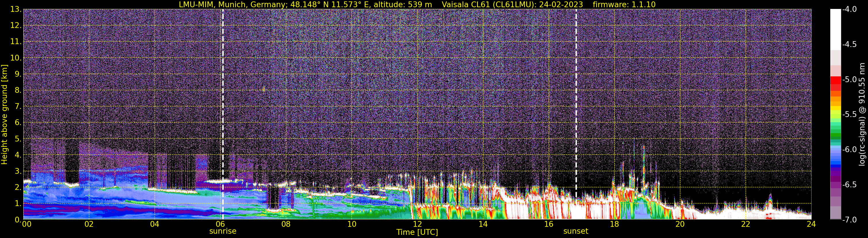Click the white dashed sunrise marker line
This screenshot has width=868, height=238.
point(223,115)
